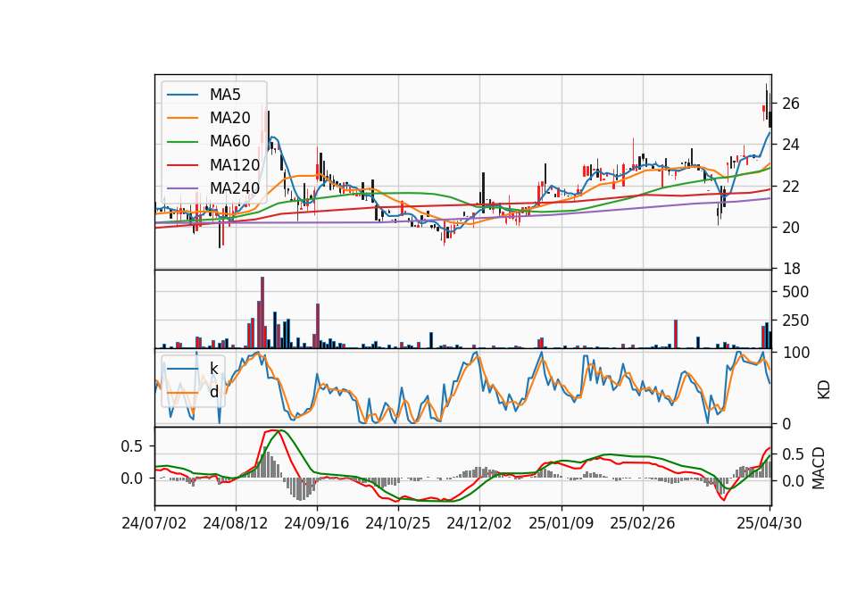Click the purple MA240 legend line sample
857x616 pixels.
click(182, 188)
